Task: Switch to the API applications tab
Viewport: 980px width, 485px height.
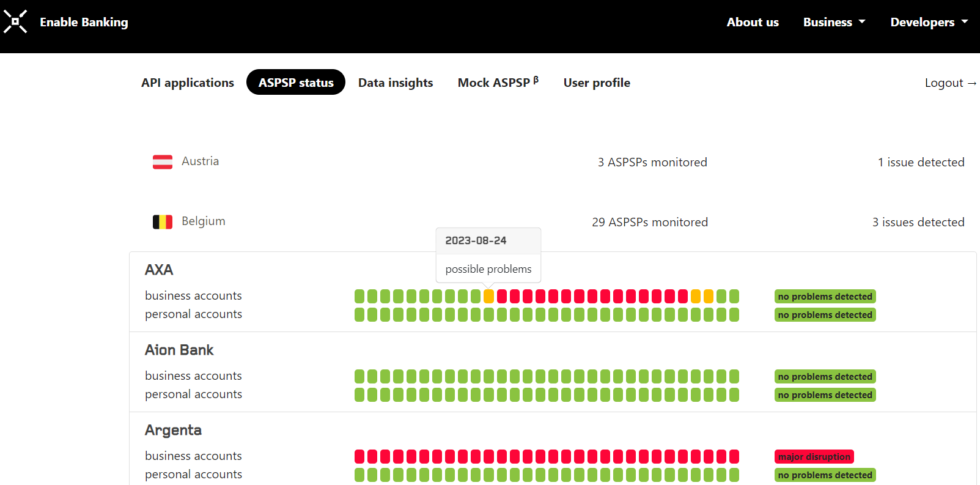Action: coord(188,83)
